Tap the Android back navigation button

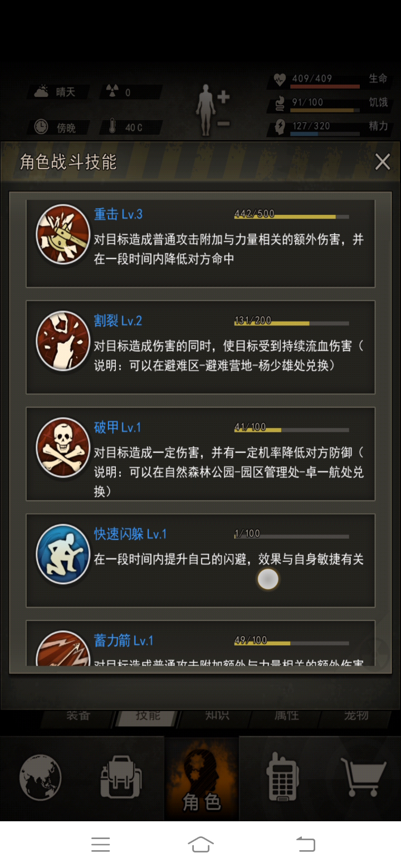click(x=305, y=844)
